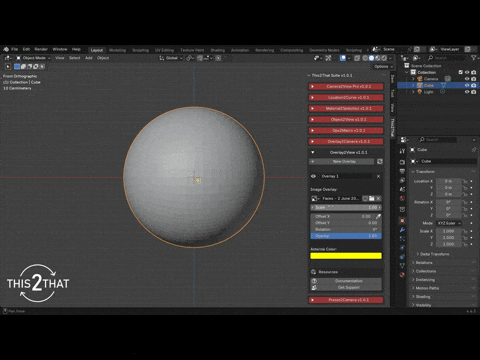Open the Render menu

[41, 49]
